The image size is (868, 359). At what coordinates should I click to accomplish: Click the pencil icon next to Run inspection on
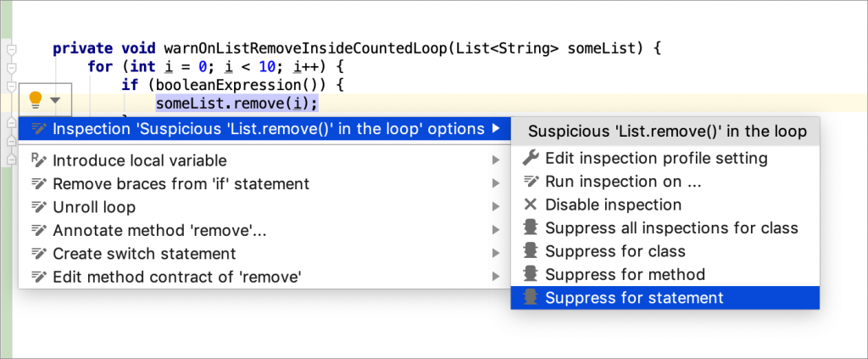pos(531,181)
